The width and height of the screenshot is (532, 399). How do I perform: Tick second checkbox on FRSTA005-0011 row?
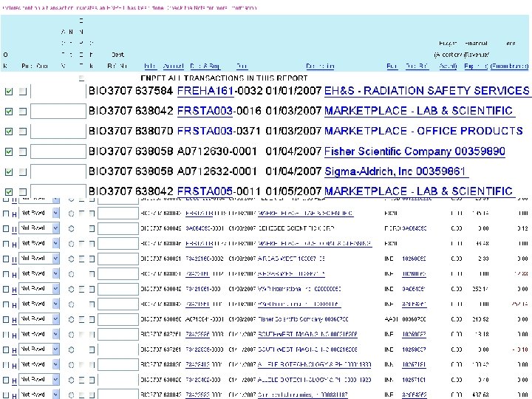[23, 191]
